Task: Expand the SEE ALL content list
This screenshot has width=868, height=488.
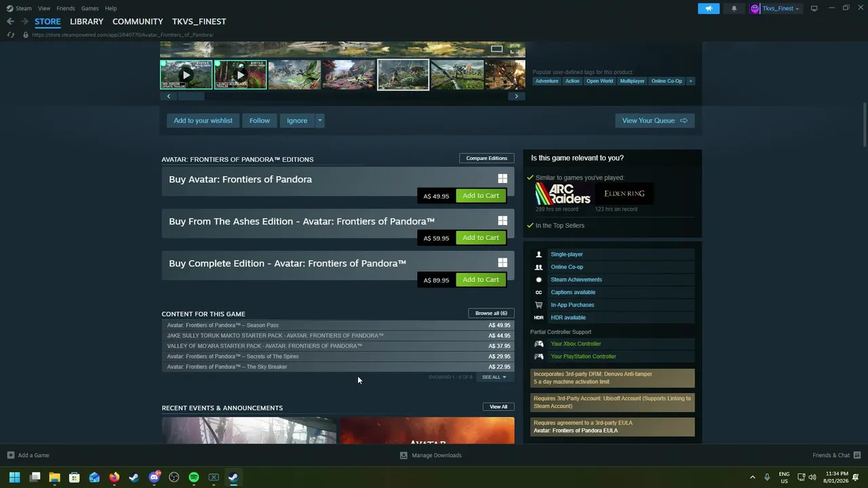Action: click(494, 377)
